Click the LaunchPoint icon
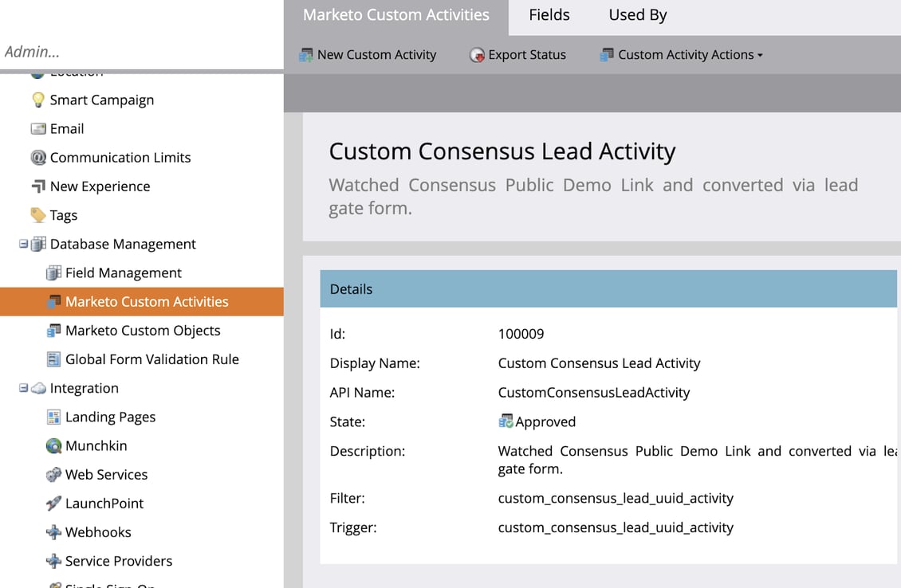Image resolution: width=901 pixels, height=588 pixels. 53,504
